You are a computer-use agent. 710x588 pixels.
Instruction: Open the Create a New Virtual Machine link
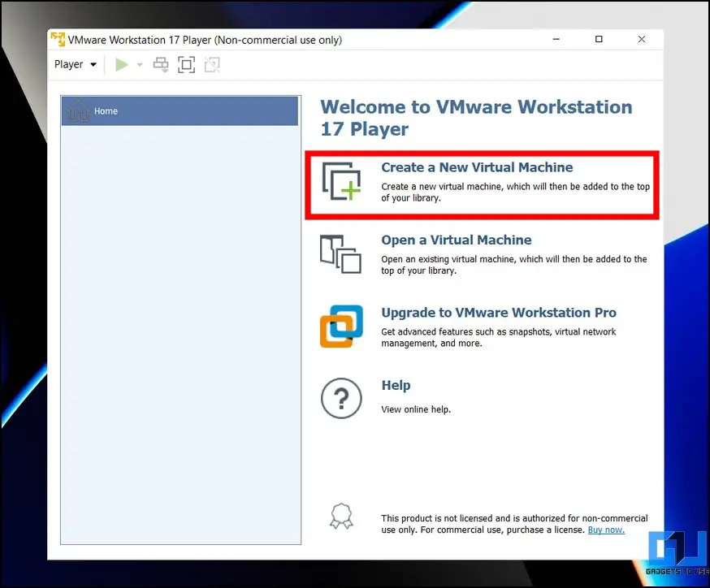click(x=477, y=167)
